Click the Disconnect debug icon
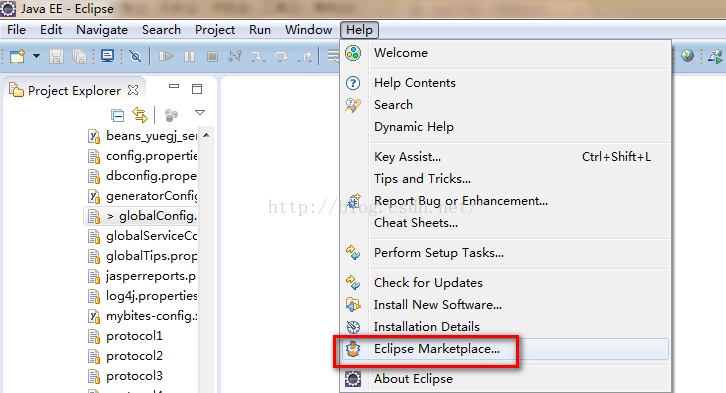 235,56
